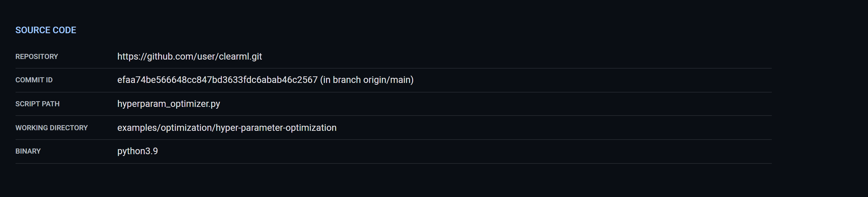Click the BINARY field label
Image resolution: width=868 pixels, height=197 pixels.
coord(27,151)
